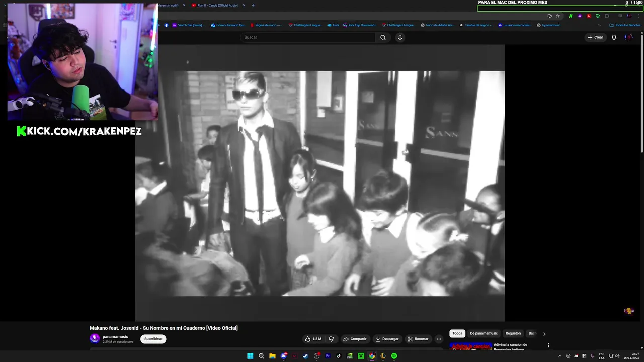Open Correo: Facundo bookmark
Image resolution: width=644 pixels, height=362 pixels.
pyautogui.click(x=228, y=25)
